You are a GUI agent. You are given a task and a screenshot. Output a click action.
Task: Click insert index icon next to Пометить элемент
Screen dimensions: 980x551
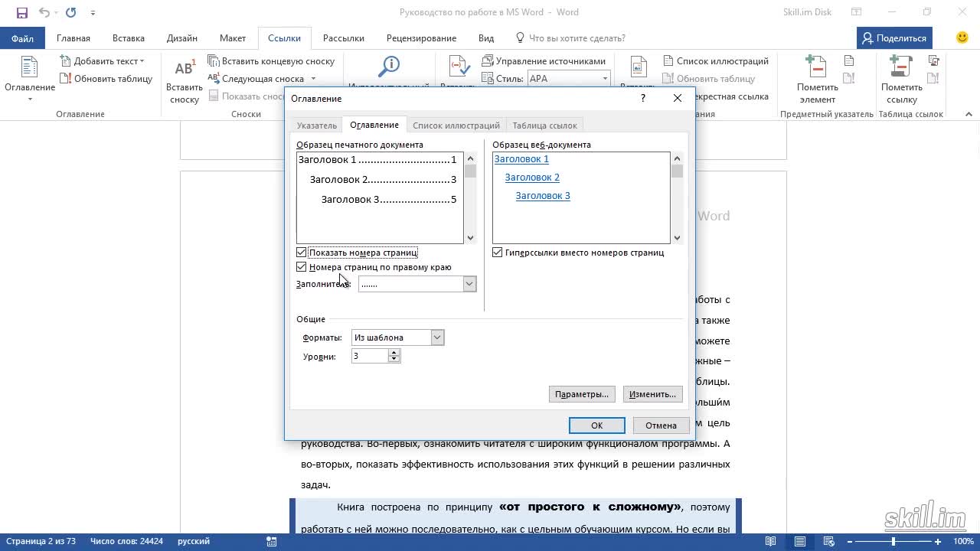(x=848, y=61)
